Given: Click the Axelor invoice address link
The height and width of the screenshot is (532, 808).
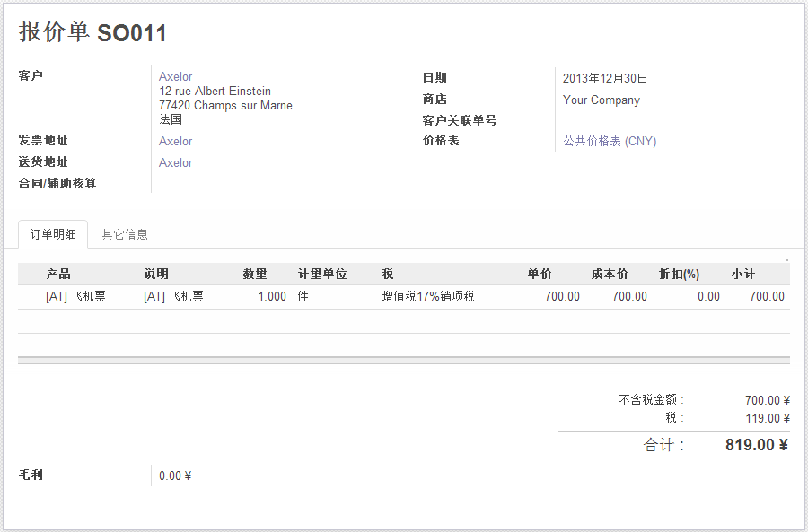Looking at the screenshot, I should point(175,142).
